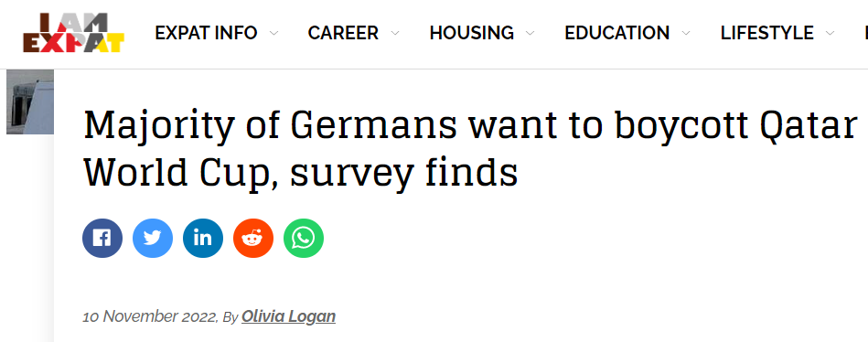Expand the Expat Info chevron

point(273,33)
